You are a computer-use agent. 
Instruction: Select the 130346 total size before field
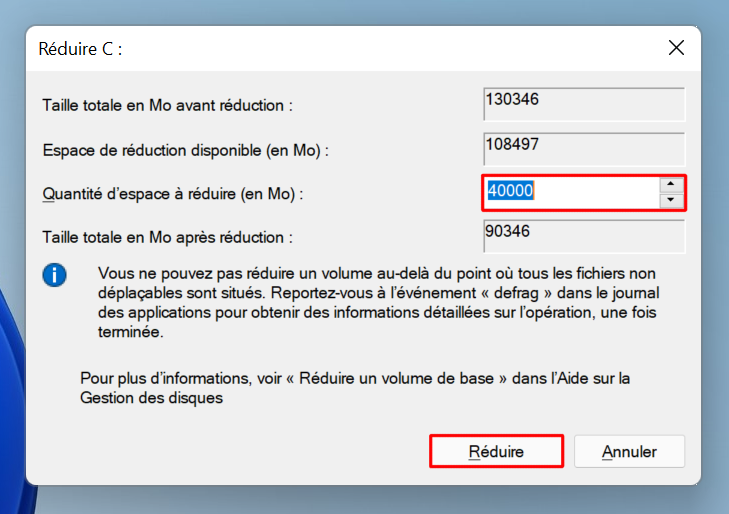coord(584,104)
